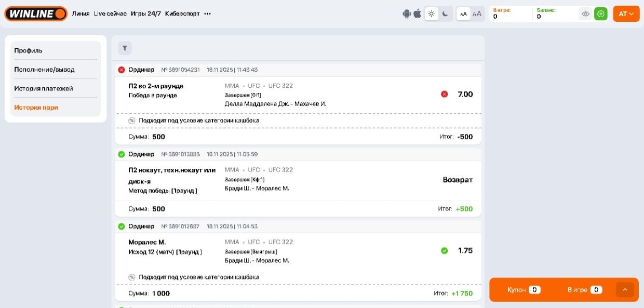Switch to light theme sun toggle
The image size is (644, 308).
tap(431, 14)
